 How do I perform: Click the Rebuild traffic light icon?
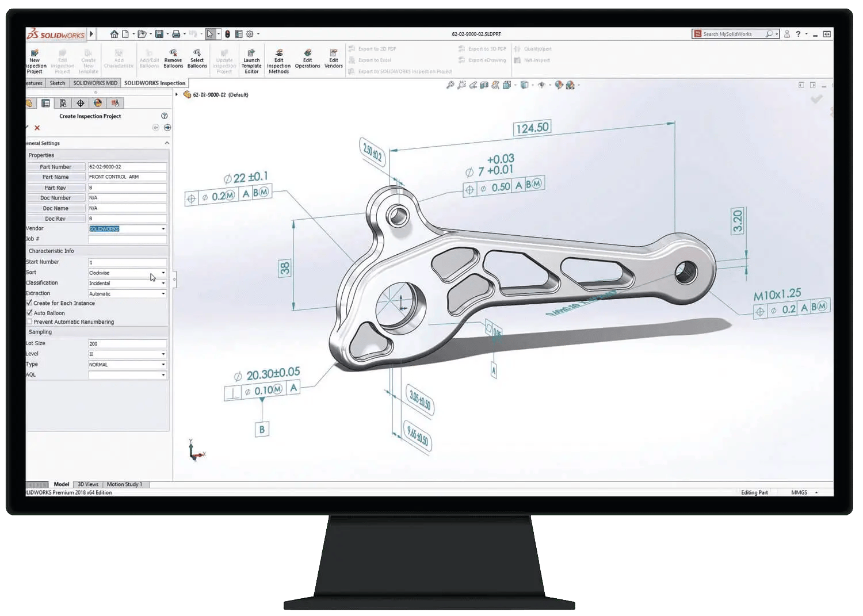coord(227,34)
